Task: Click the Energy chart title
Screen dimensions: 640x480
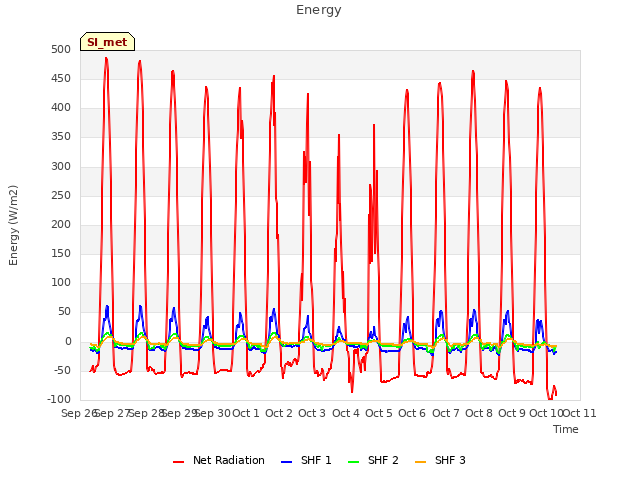Action: point(319,10)
